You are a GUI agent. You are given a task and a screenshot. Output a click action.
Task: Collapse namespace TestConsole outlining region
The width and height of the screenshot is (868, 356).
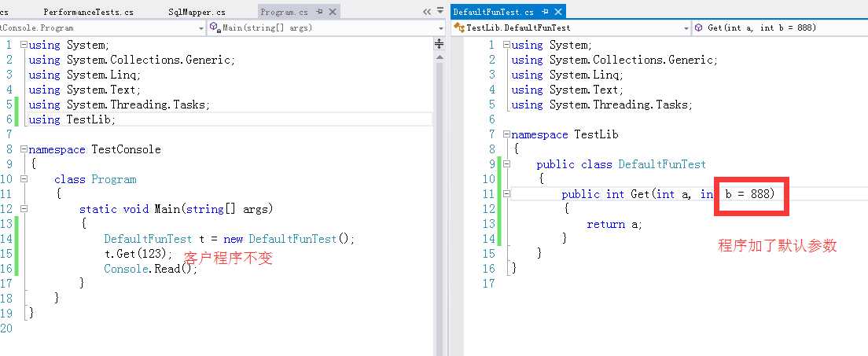[x=23, y=149]
